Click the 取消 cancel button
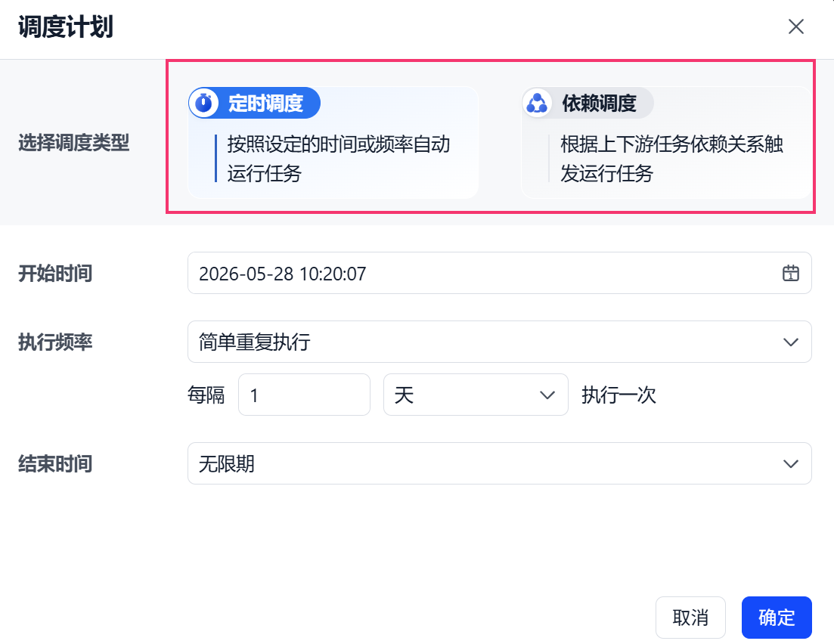Screen dimensions: 834x644 click(690, 618)
